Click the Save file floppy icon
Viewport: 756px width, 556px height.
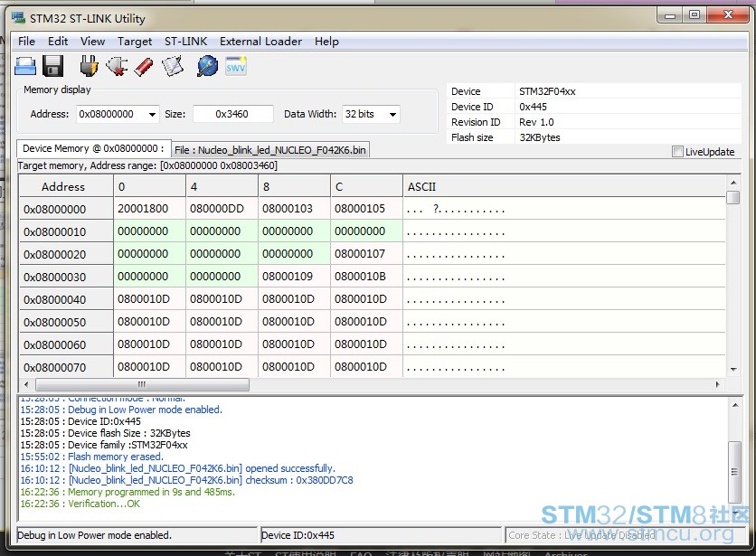coord(53,66)
